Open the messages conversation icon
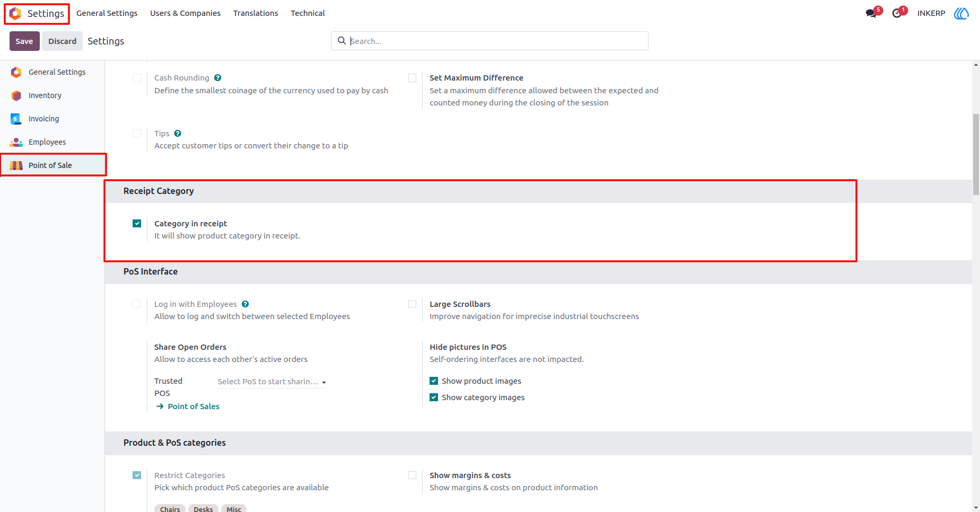980x512 pixels. pyautogui.click(x=871, y=13)
